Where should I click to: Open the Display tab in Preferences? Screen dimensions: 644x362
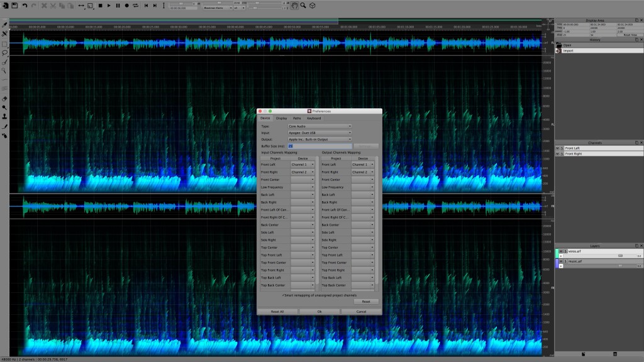tap(281, 118)
